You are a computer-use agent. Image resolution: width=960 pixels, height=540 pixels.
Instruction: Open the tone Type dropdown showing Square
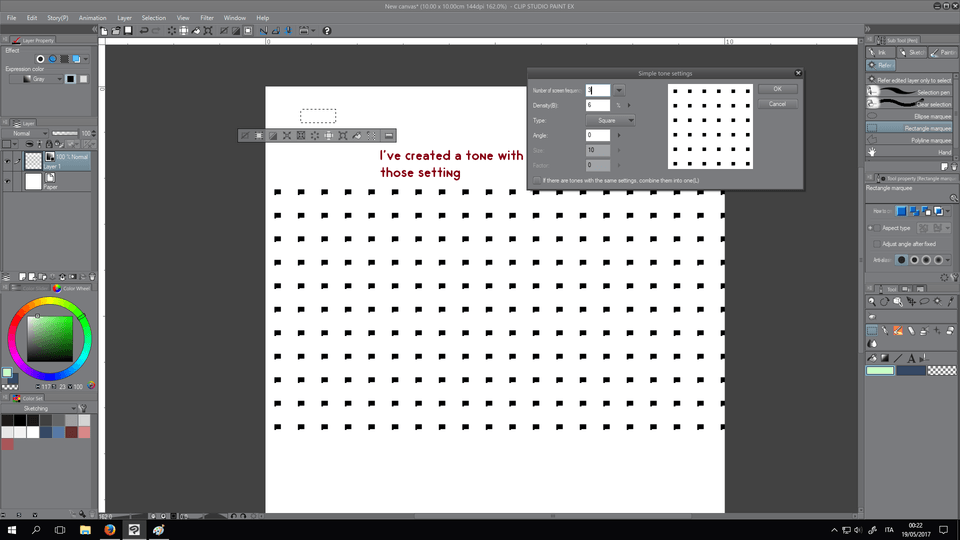point(610,121)
